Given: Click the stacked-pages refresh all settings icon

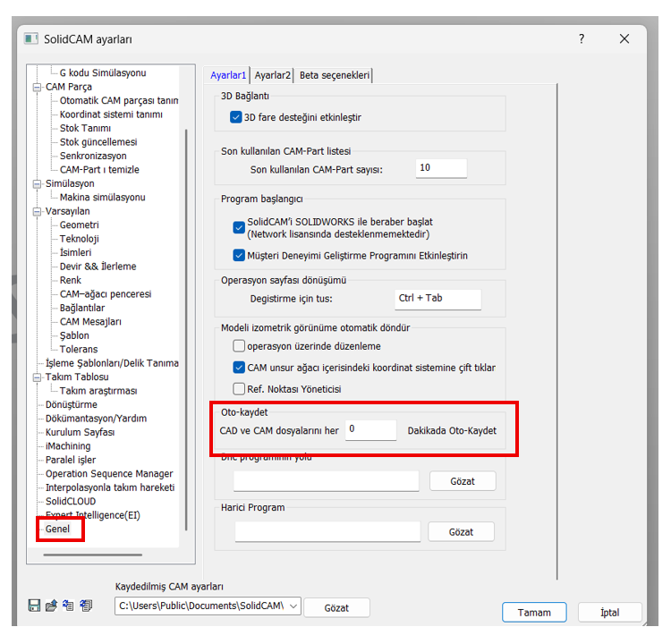Looking at the screenshot, I should pos(86,605).
